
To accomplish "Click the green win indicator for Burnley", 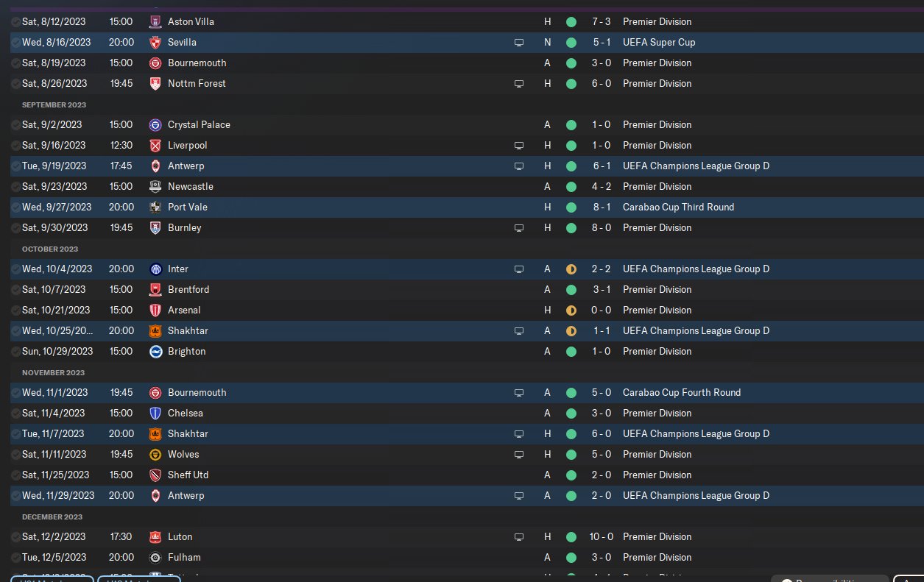I will coord(571,228).
